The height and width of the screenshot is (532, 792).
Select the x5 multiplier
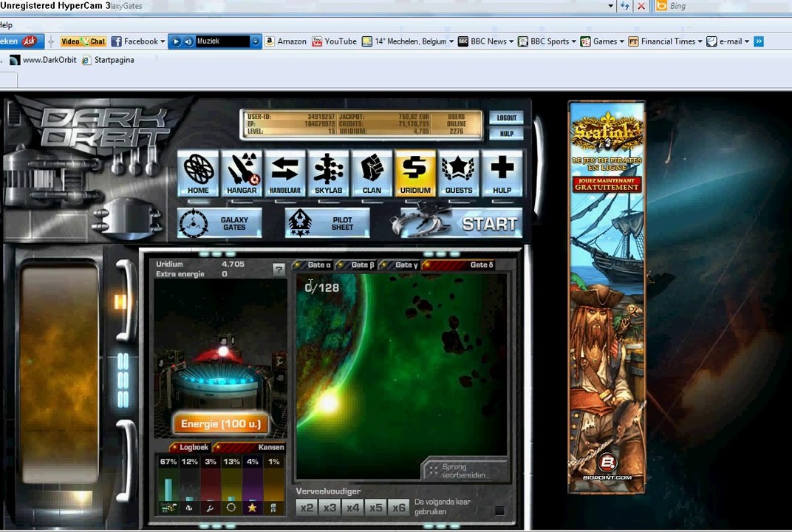coord(376,507)
